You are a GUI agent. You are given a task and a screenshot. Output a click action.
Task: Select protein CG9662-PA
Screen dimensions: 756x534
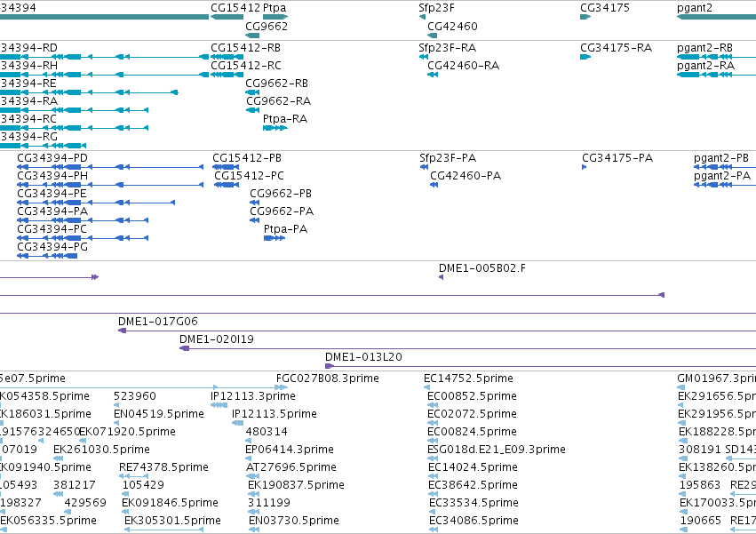coord(282,211)
